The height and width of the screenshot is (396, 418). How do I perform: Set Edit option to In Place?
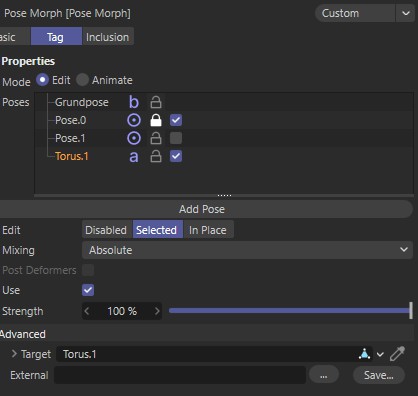tap(208, 230)
